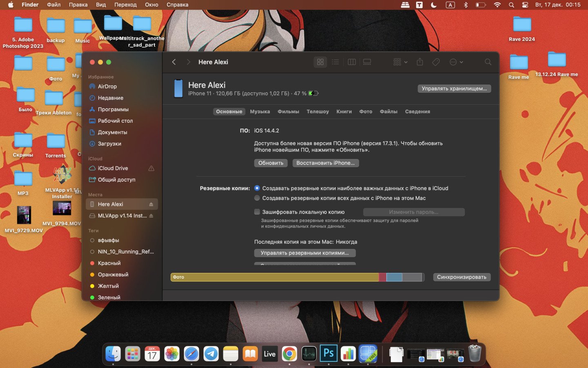Click the Обновить button

click(x=271, y=163)
